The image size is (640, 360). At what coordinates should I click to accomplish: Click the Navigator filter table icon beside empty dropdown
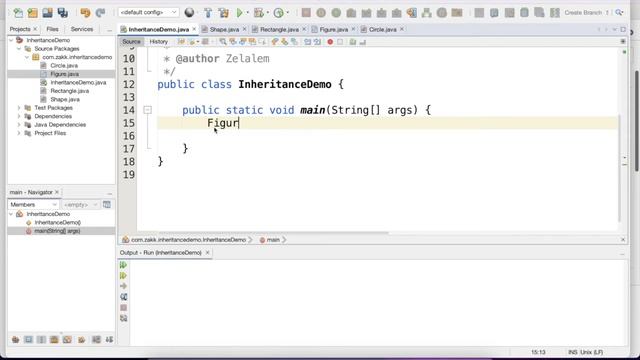coord(107,204)
